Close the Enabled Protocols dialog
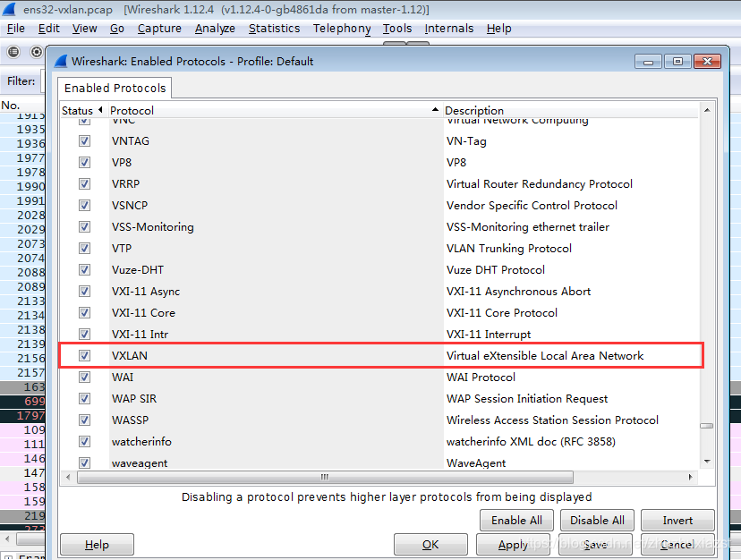Image resolution: width=741 pixels, height=560 pixels. 708,62
